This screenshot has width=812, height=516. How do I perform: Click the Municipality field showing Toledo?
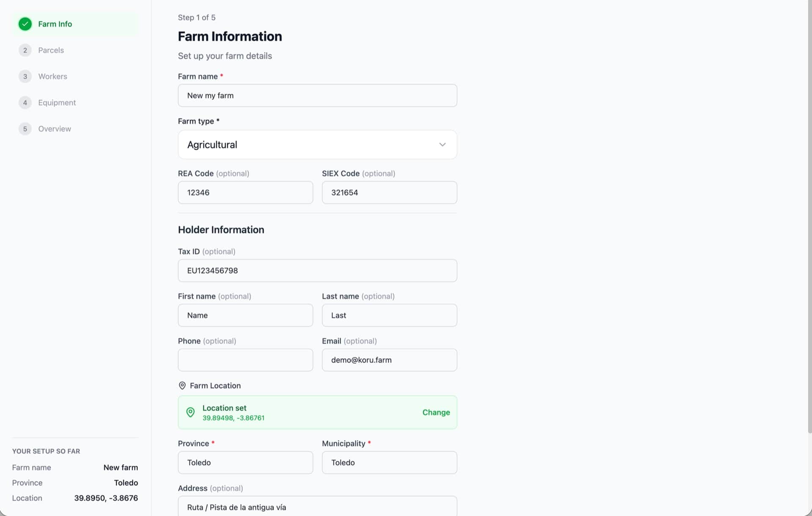click(x=389, y=462)
